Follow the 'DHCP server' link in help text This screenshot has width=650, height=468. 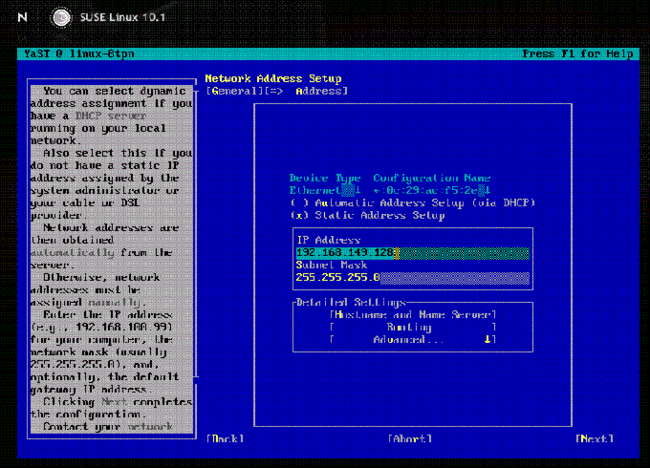coord(110,116)
